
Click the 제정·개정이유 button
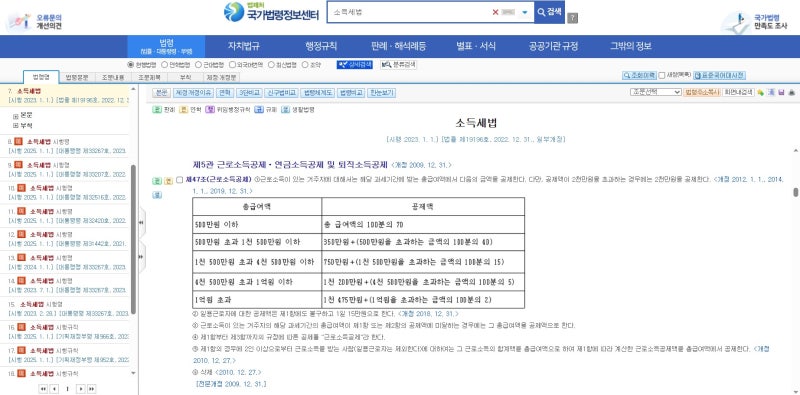(193, 93)
